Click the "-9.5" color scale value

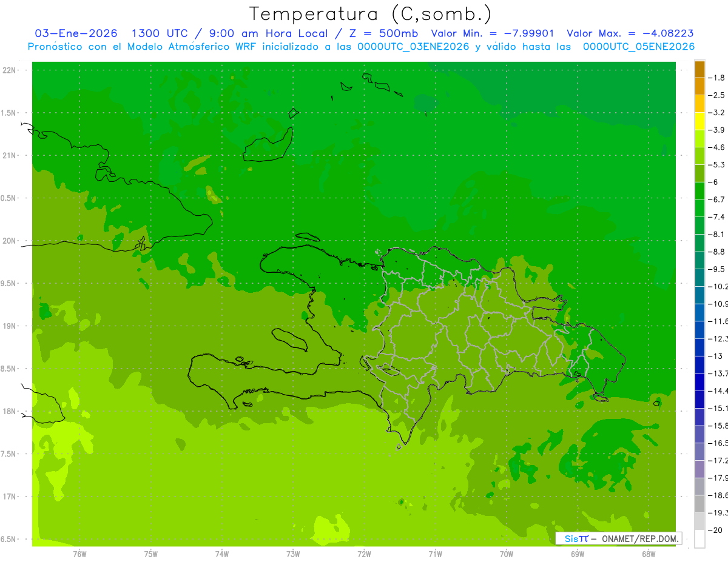pos(717,269)
